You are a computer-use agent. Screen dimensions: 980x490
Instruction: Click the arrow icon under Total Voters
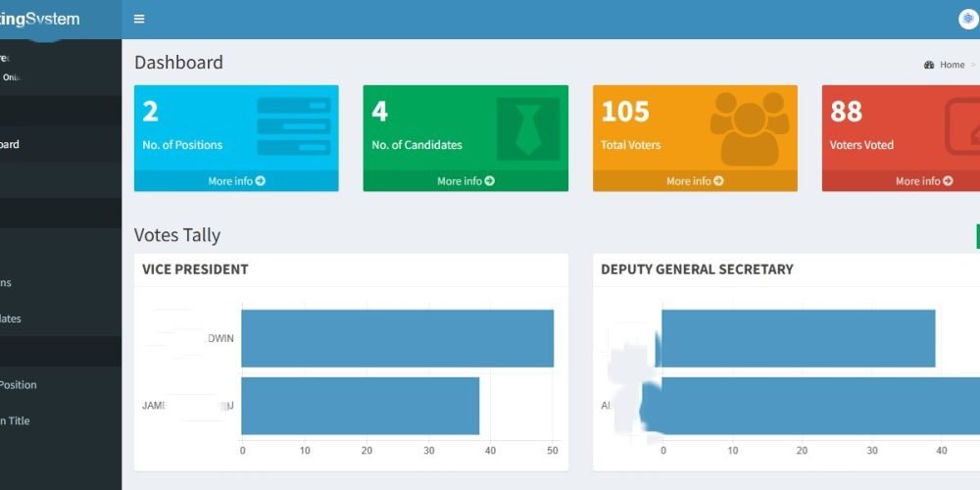tap(719, 181)
